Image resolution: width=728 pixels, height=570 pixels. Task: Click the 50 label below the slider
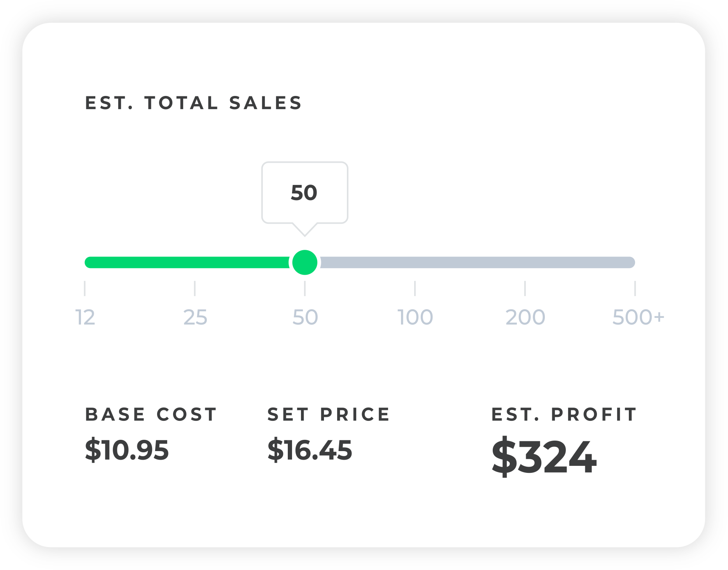coord(305,317)
